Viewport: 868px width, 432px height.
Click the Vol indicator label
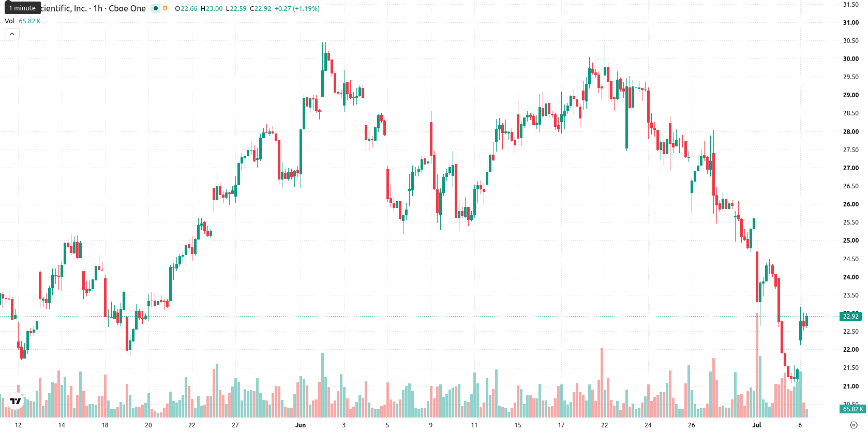coord(9,21)
